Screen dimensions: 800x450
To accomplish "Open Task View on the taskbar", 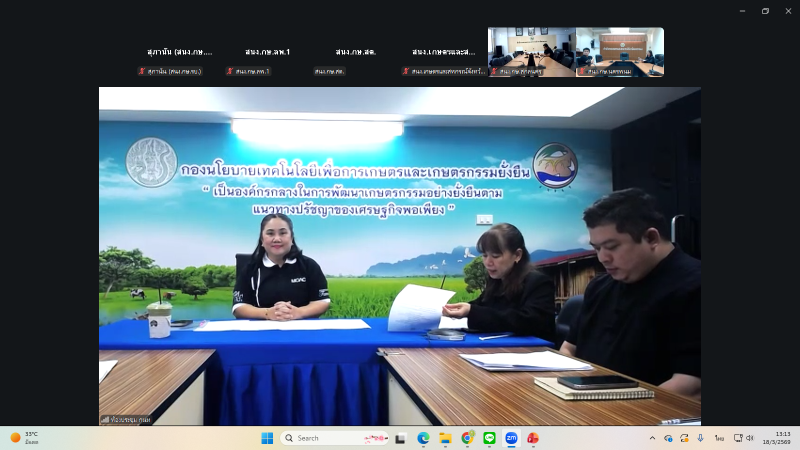I will tap(401, 438).
